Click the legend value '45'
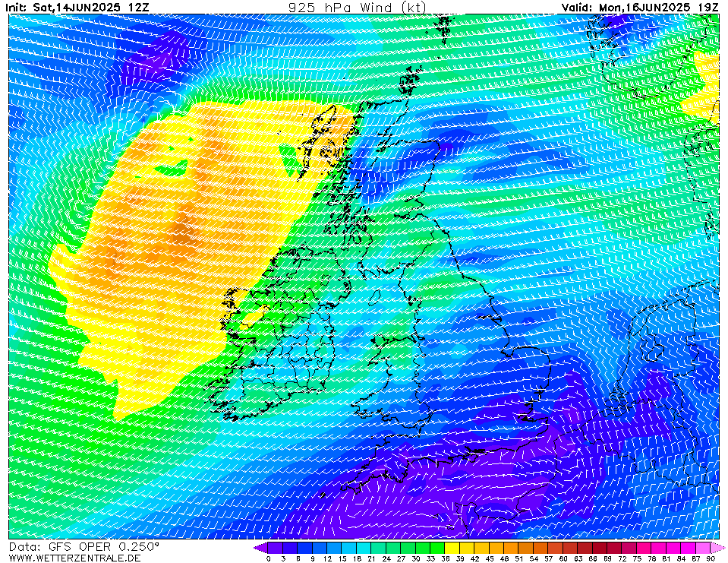728x563 pixels. coord(490,558)
